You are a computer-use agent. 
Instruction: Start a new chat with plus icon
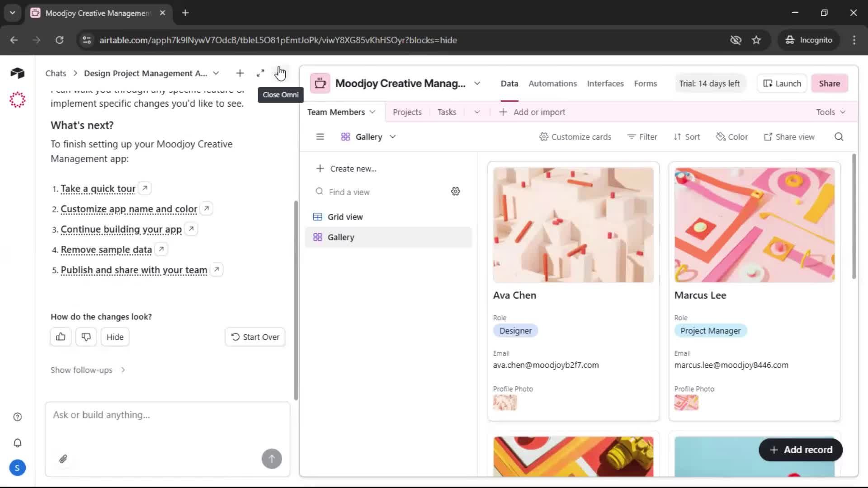[240, 73]
